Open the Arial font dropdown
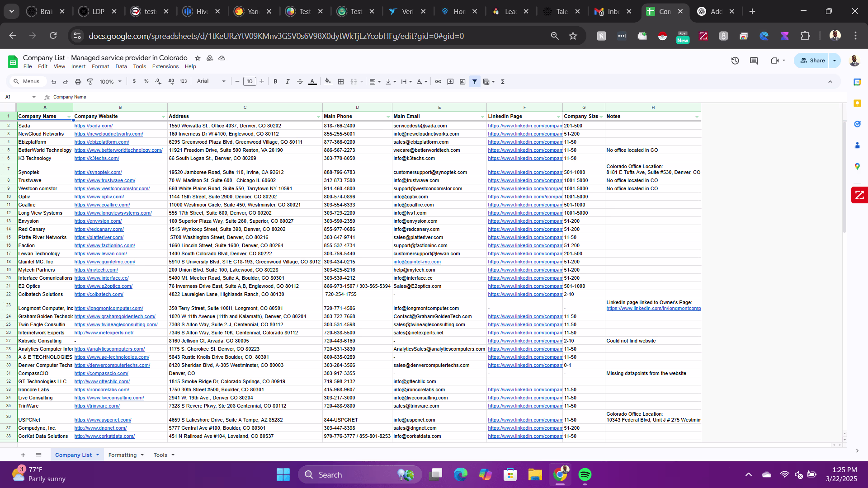The image size is (868, 488). pos(211,81)
